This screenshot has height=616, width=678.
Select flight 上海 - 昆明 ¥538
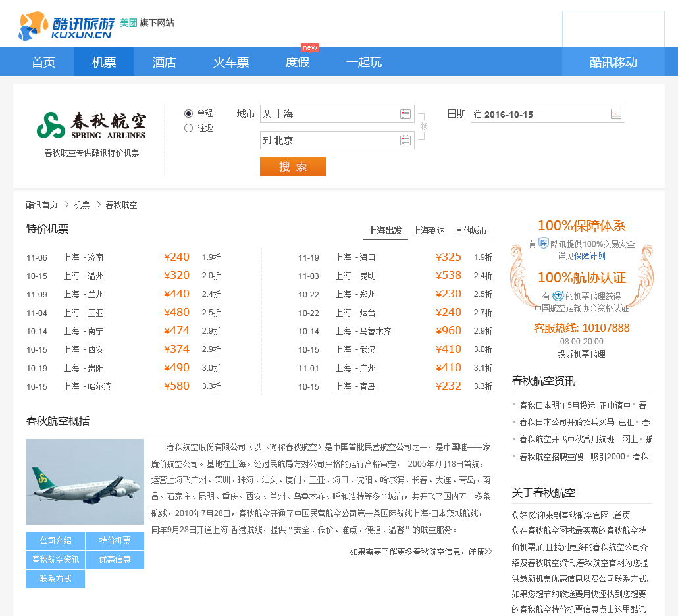(395, 276)
